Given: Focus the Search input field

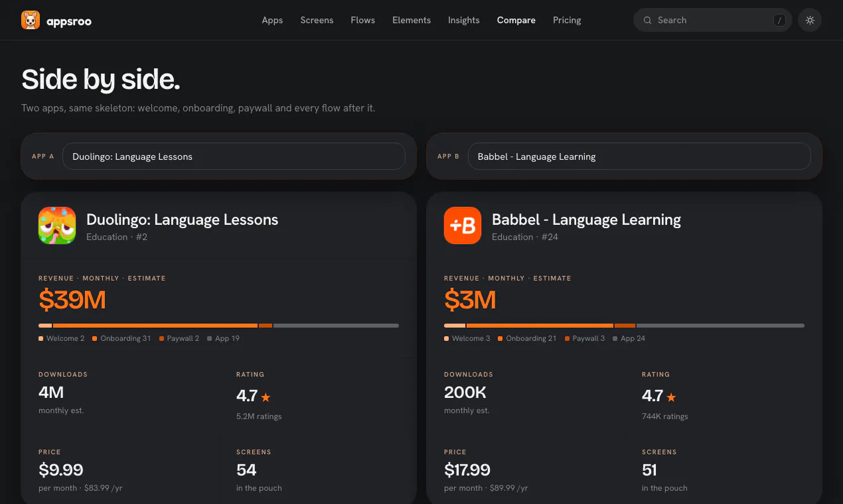Looking at the screenshot, I should (x=713, y=21).
